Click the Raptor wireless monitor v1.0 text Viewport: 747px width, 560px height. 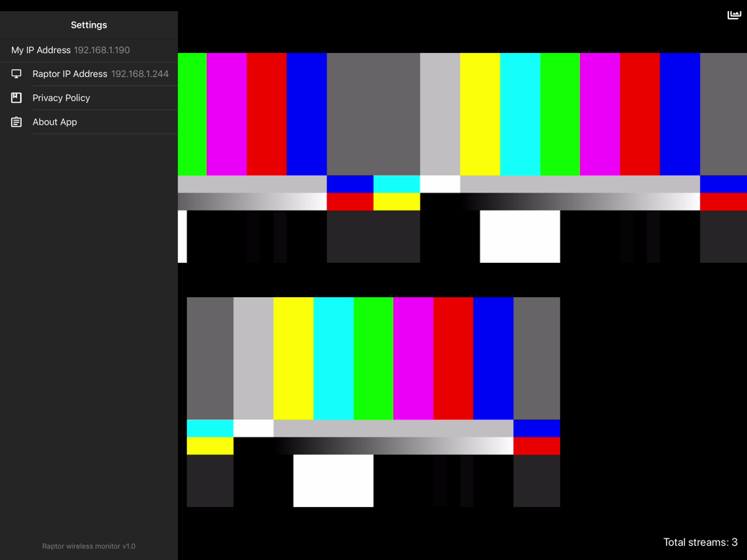(89, 547)
